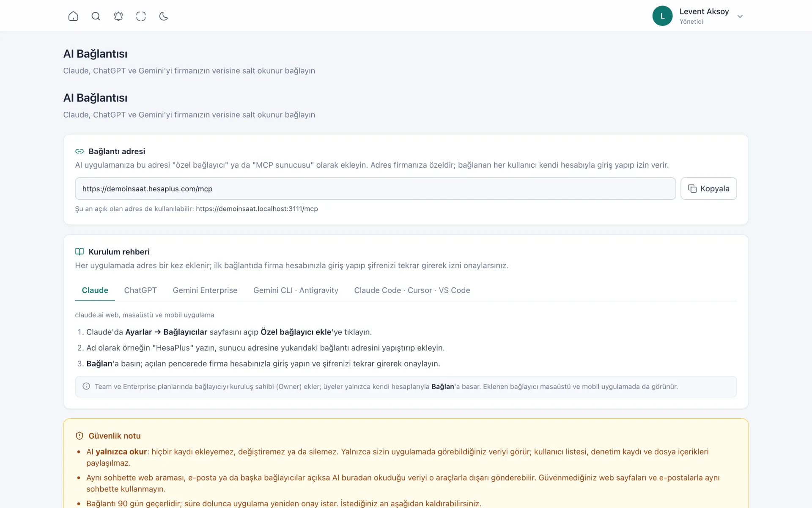Click the Yönetici role label
Image resolution: width=812 pixels, height=508 pixels.
pos(691,22)
